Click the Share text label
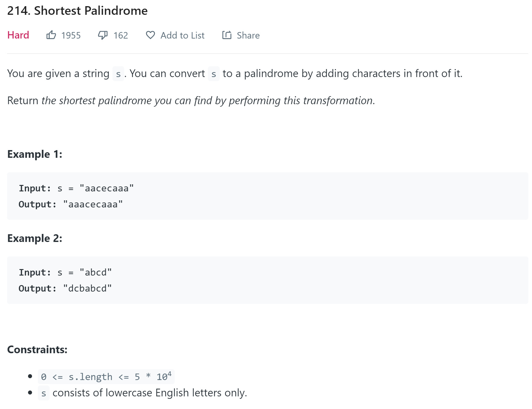The image size is (532, 409). (248, 35)
